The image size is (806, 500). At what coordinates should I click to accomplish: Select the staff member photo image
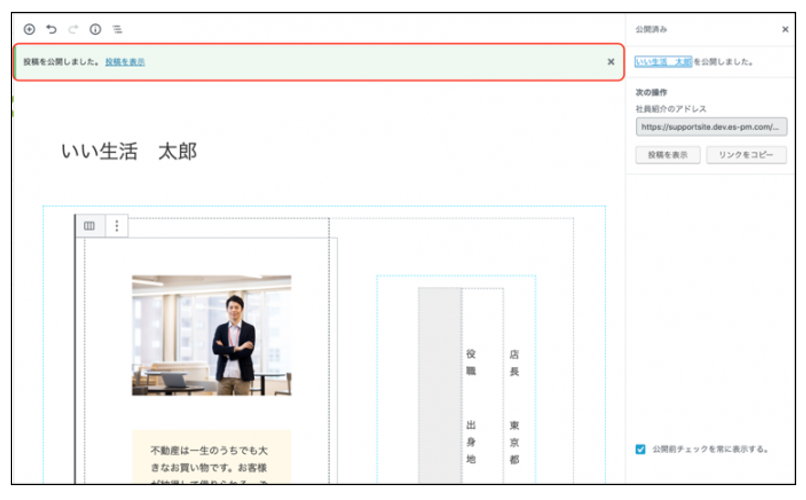211,335
